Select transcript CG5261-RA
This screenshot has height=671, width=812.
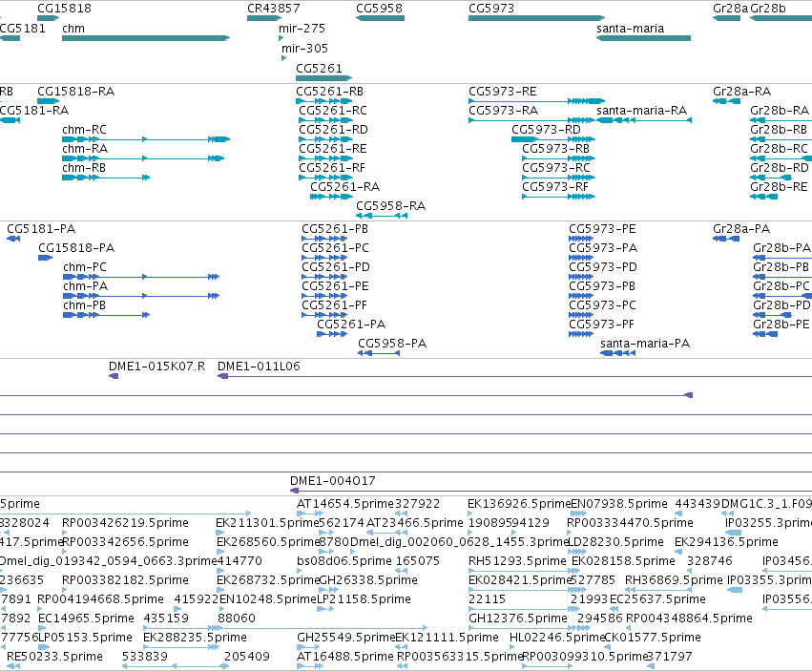[x=331, y=197]
